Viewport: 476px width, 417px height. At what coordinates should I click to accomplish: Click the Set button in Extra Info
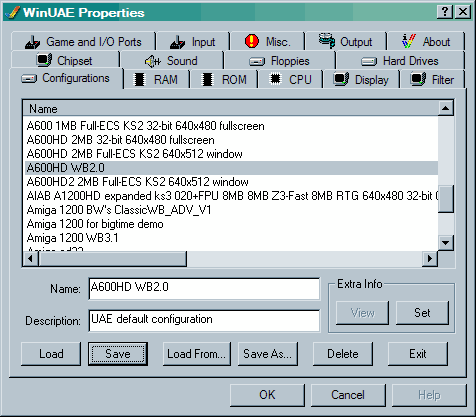422,313
